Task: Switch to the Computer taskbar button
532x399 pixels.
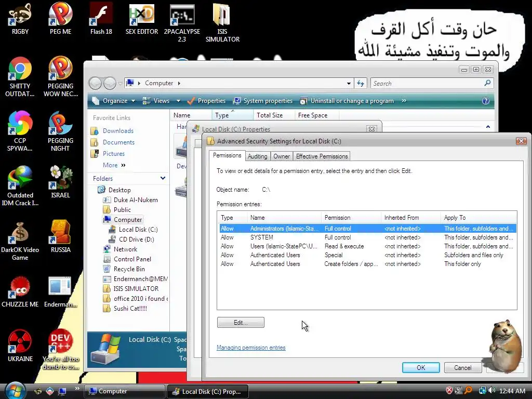Action: click(x=124, y=391)
